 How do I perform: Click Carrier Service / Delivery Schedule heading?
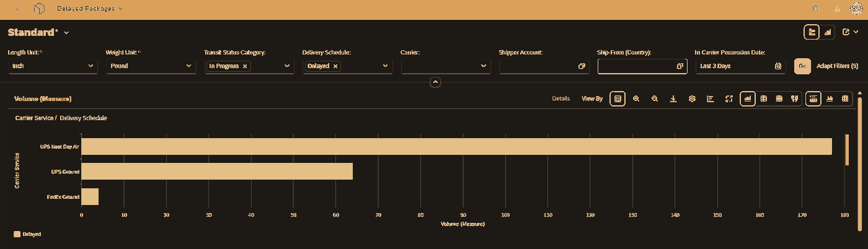(61, 118)
